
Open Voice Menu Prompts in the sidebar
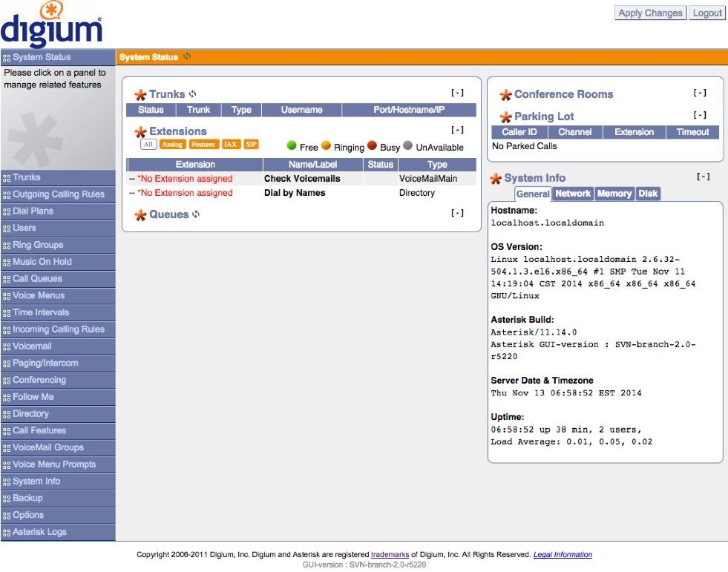58,464
